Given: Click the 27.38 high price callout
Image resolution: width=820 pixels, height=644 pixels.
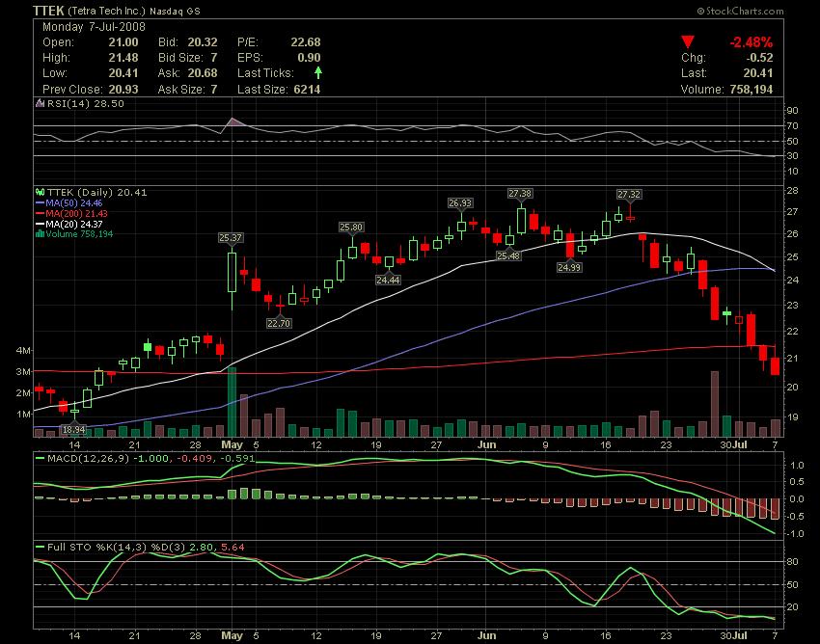Looking at the screenshot, I should [520, 194].
